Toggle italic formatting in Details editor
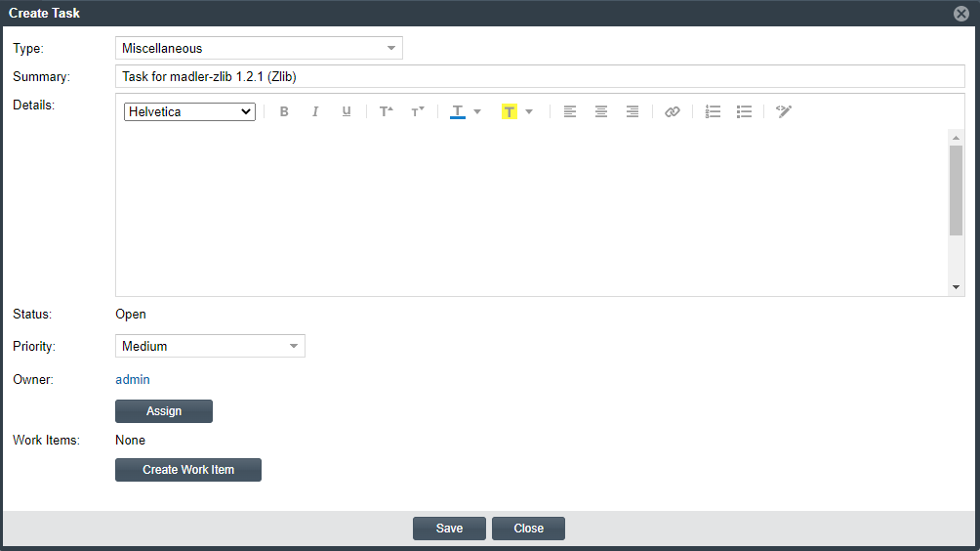Image resolution: width=980 pixels, height=551 pixels. 315,111
